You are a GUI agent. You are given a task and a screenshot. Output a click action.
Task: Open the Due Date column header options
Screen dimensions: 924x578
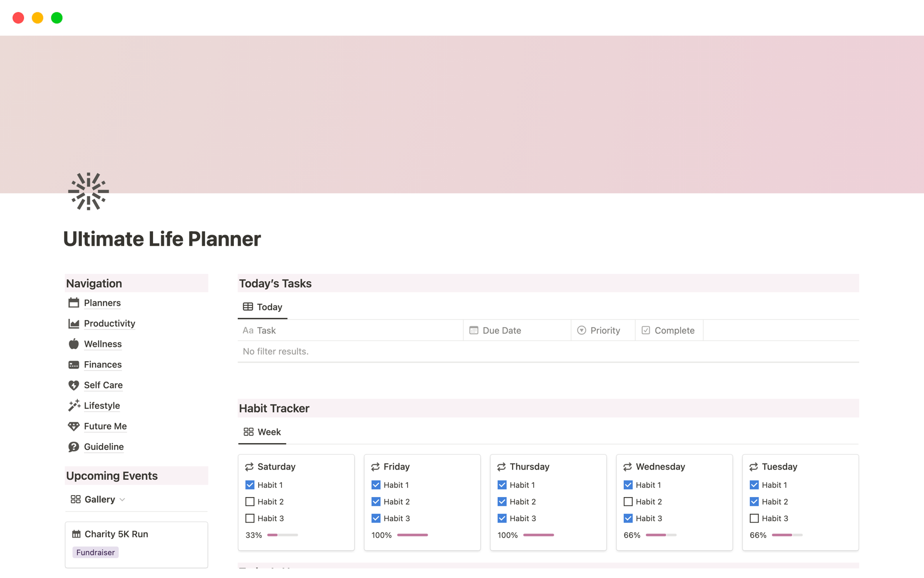coord(501,330)
